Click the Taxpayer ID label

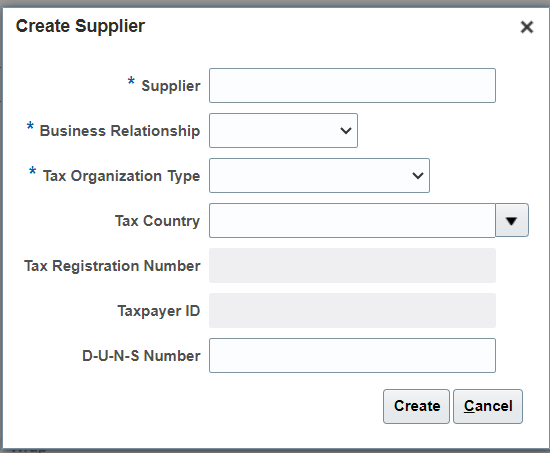(159, 311)
